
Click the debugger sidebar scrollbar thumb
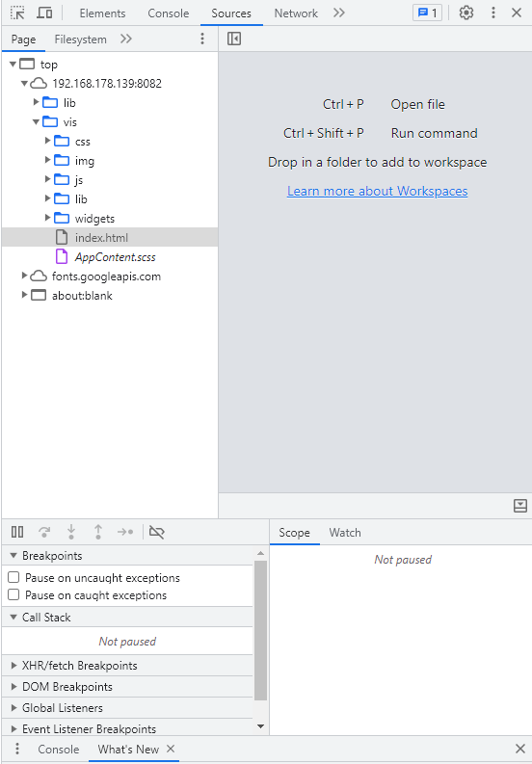click(260, 630)
